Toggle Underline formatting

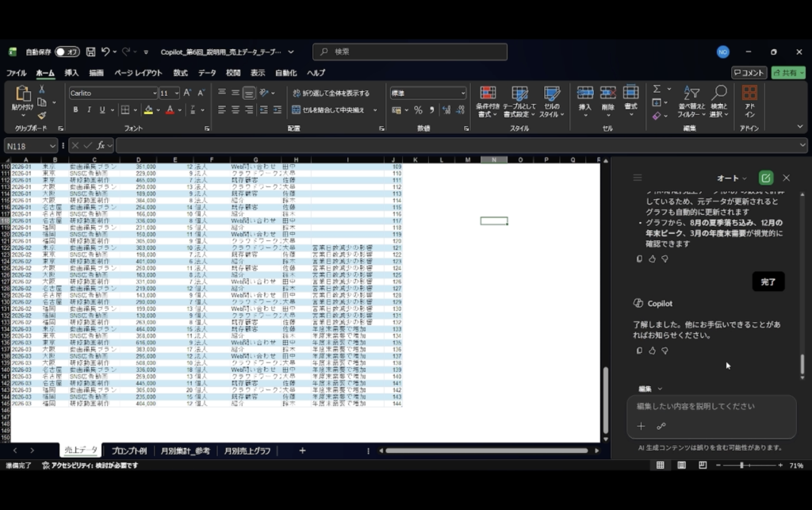point(102,109)
